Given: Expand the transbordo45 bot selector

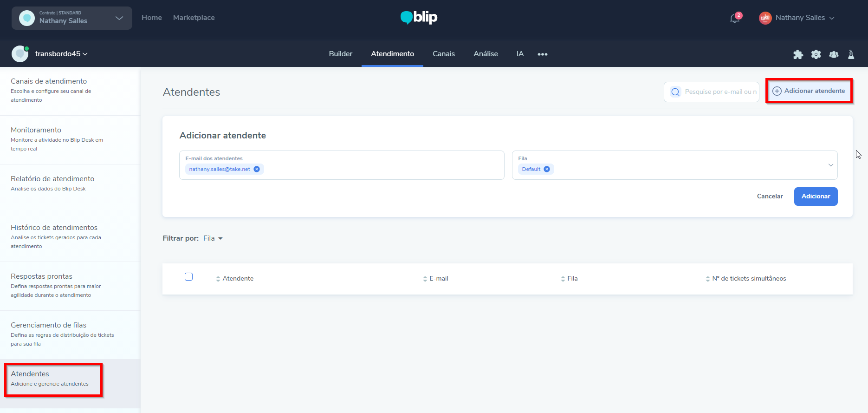Looking at the screenshot, I should pyautogui.click(x=61, y=54).
